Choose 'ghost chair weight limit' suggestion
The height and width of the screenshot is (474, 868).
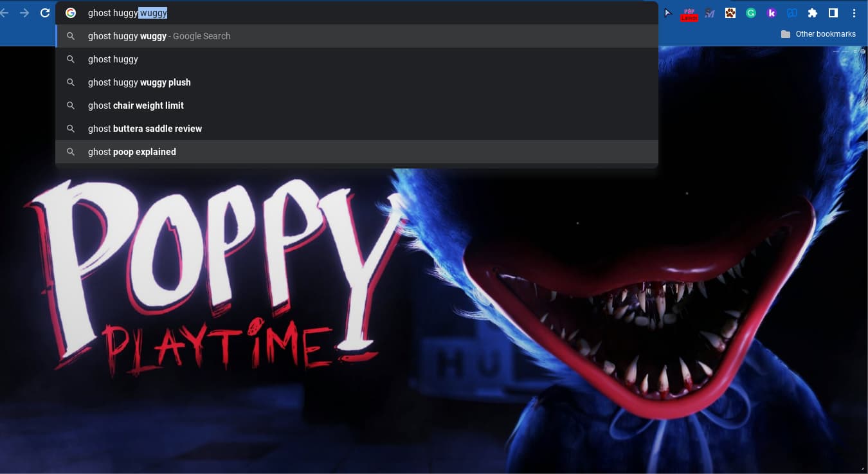click(357, 105)
